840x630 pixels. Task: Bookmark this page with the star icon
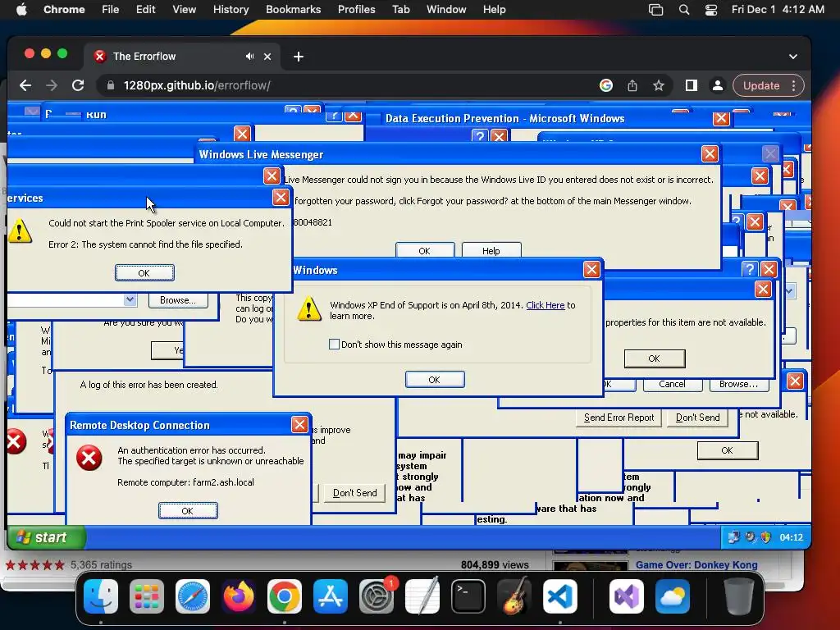tap(659, 85)
